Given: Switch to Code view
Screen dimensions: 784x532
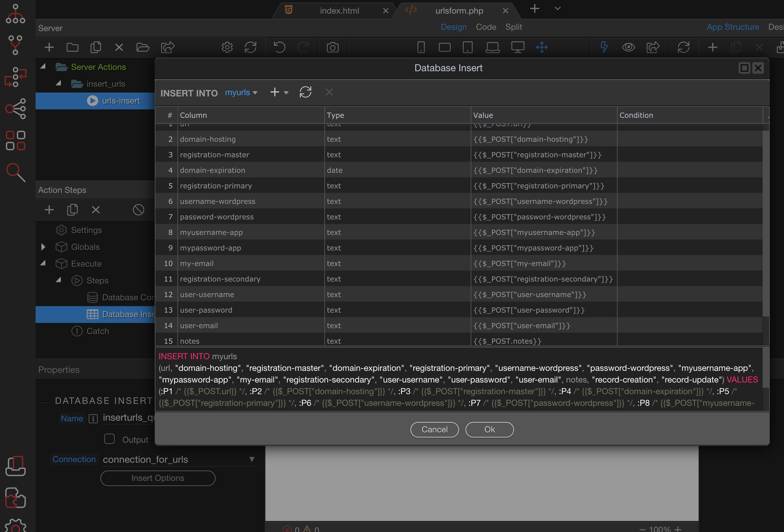Looking at the screenshot, I should pyautogui.click(x=486, y=27).
